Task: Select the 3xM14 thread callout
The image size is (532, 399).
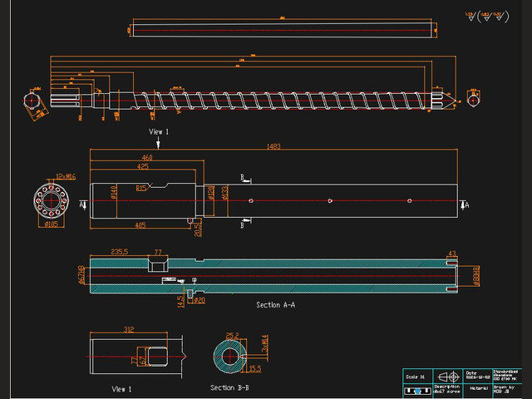Action: coord(265,343)
